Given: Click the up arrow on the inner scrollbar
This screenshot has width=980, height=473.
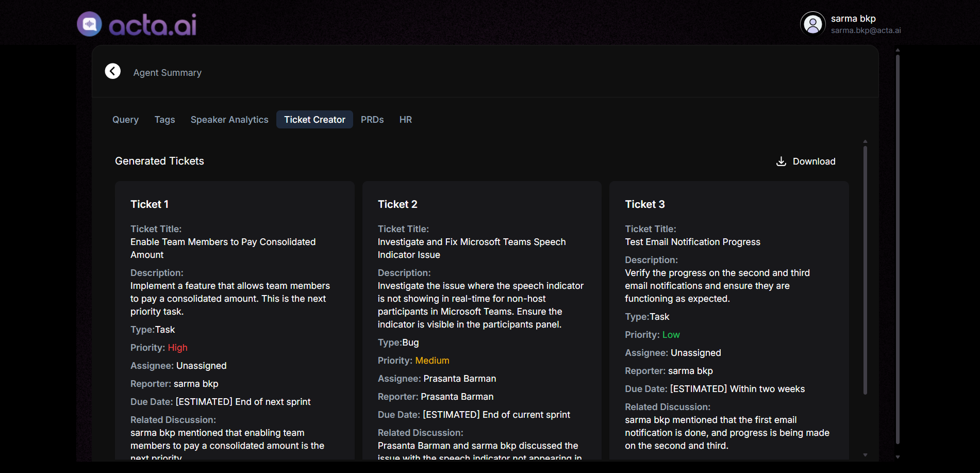Looking at the screenshot, I should (x=865, y=141).
